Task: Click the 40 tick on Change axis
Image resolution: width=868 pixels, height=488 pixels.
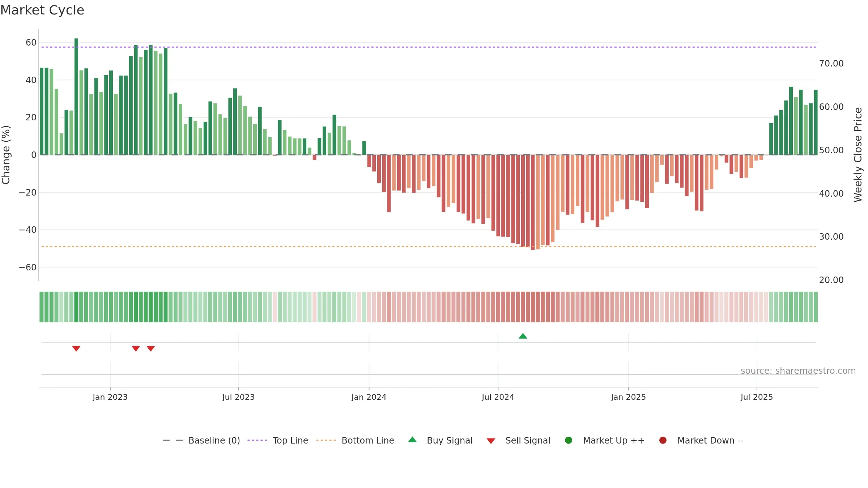Action: 31,80
